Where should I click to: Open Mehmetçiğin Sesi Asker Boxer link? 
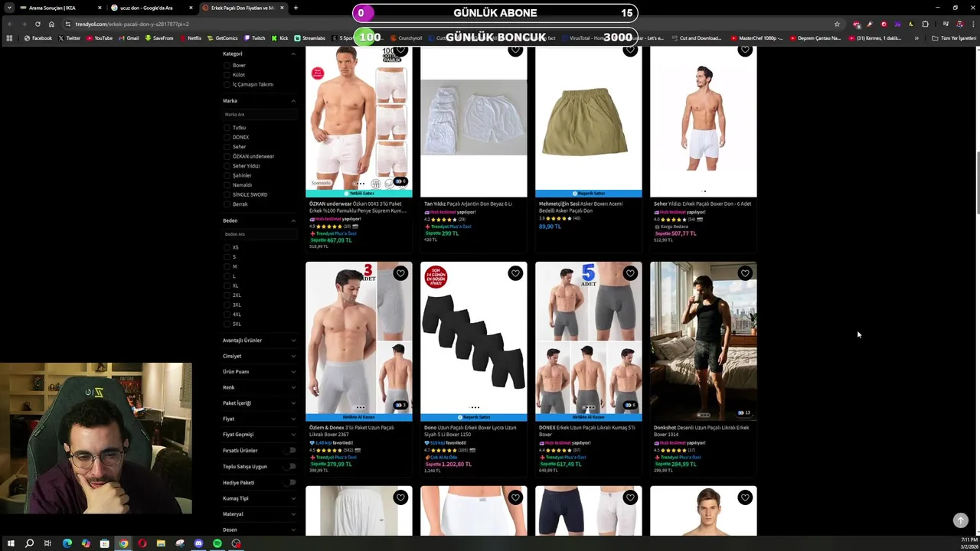[x=581, y=207]
